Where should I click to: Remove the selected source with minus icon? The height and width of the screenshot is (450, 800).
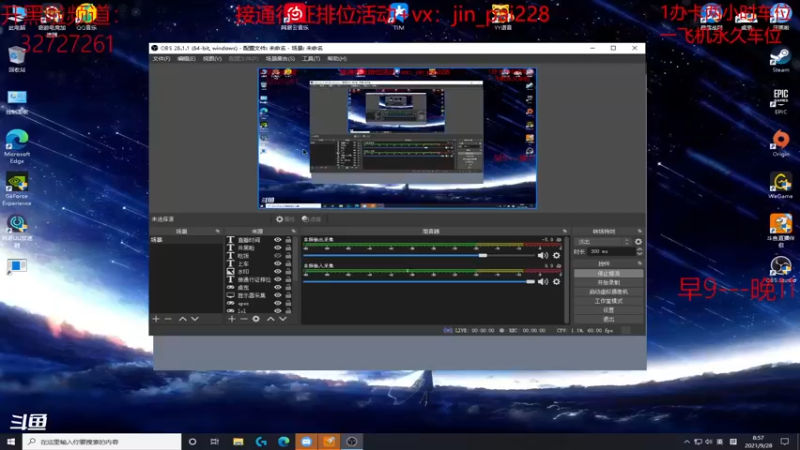pyautogui.click(x=243, y=319)
